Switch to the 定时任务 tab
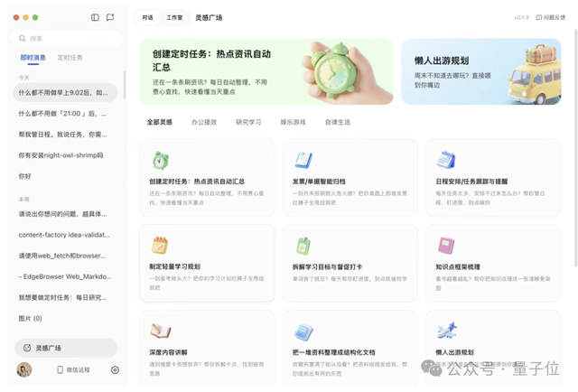This screenshot has height=392, width=578. coord(70,57)
